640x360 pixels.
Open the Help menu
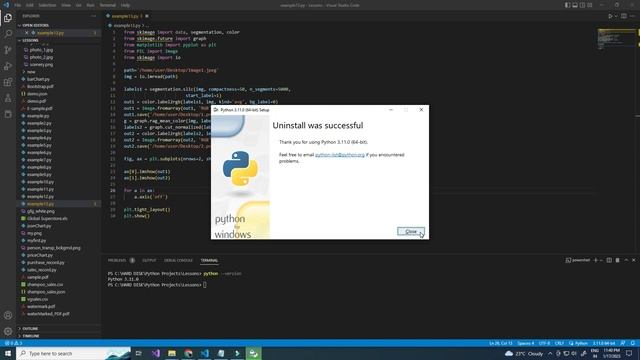[x=125, y=5]
